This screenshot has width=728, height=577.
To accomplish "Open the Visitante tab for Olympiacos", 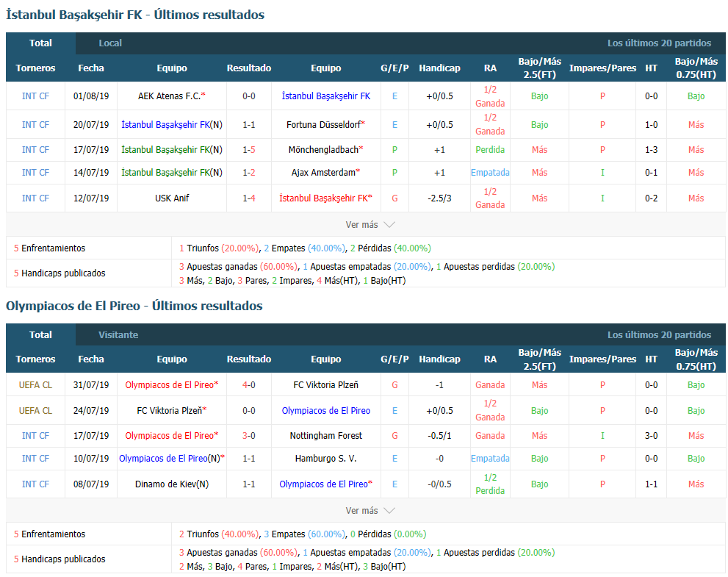I will click(118, 334).
